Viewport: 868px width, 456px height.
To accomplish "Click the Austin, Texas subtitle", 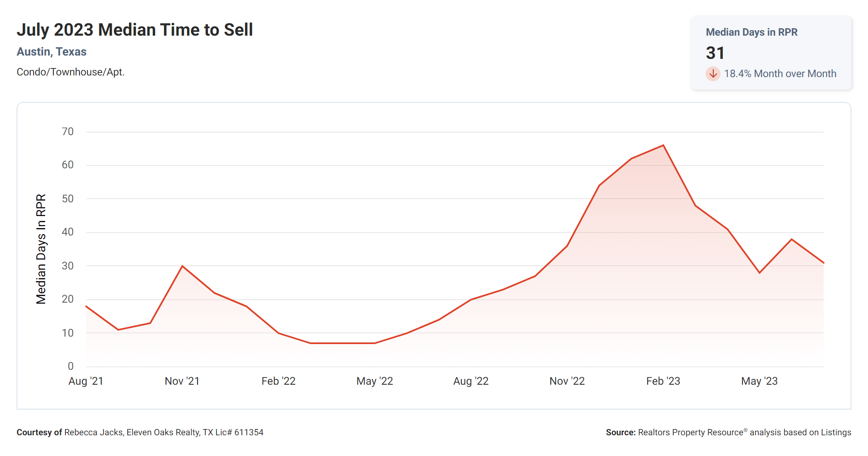I will coord(51,52).
